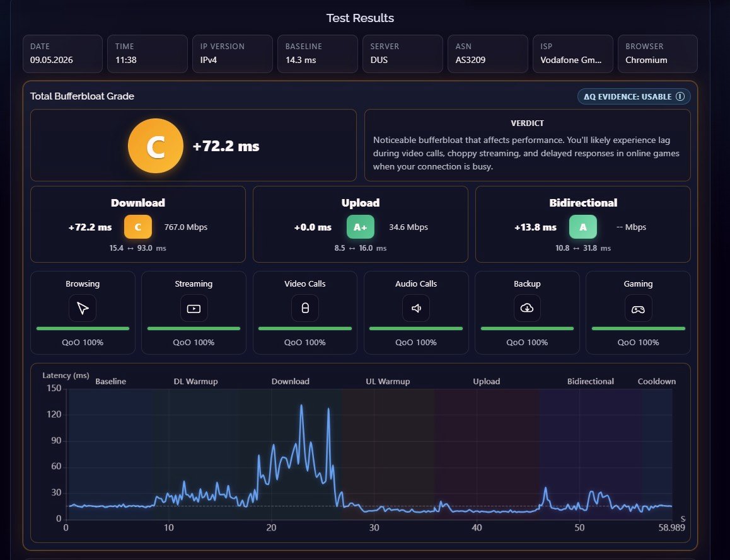Click the Download C grade badge
Viewport: 730px width, 560px height.
[x=138, y=227]
